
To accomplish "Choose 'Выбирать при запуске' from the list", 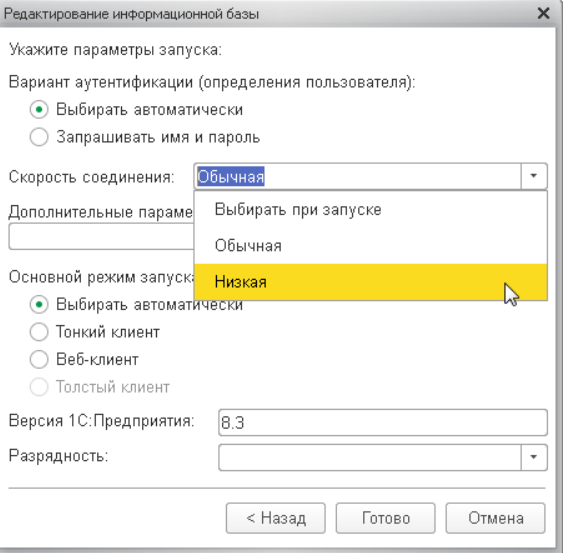I will pyautogui.click(x=371, y=210).
